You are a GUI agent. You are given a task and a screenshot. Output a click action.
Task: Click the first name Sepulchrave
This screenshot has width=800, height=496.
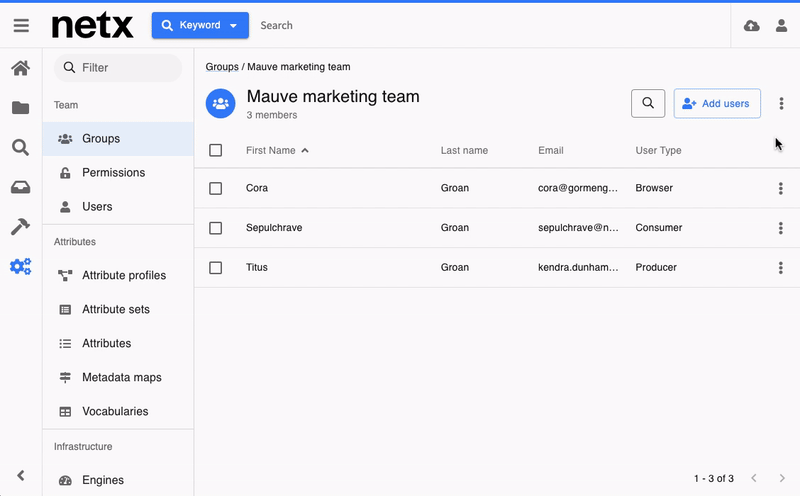pos(274,228)
